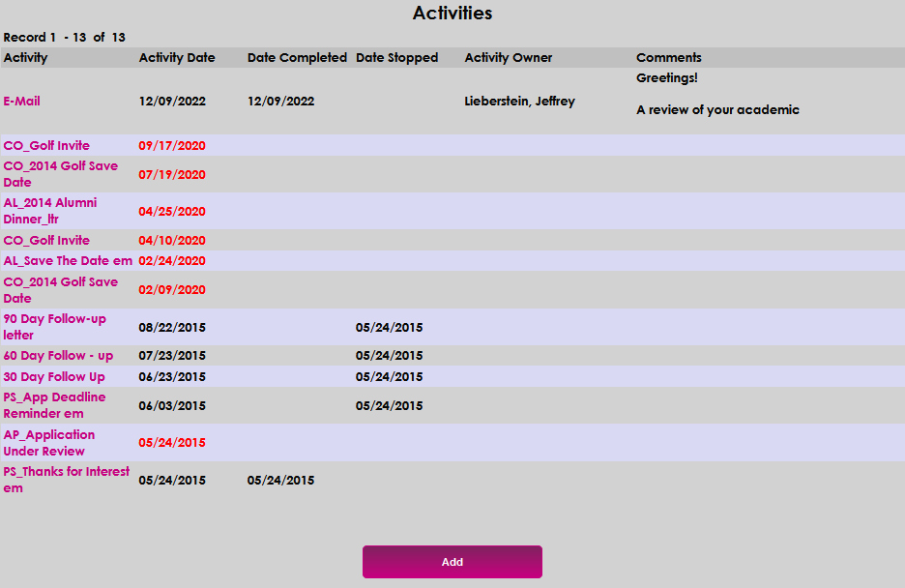The image size is (905, 588).
Task: Click the Add button to create an activity
Action: pos(452,562)
